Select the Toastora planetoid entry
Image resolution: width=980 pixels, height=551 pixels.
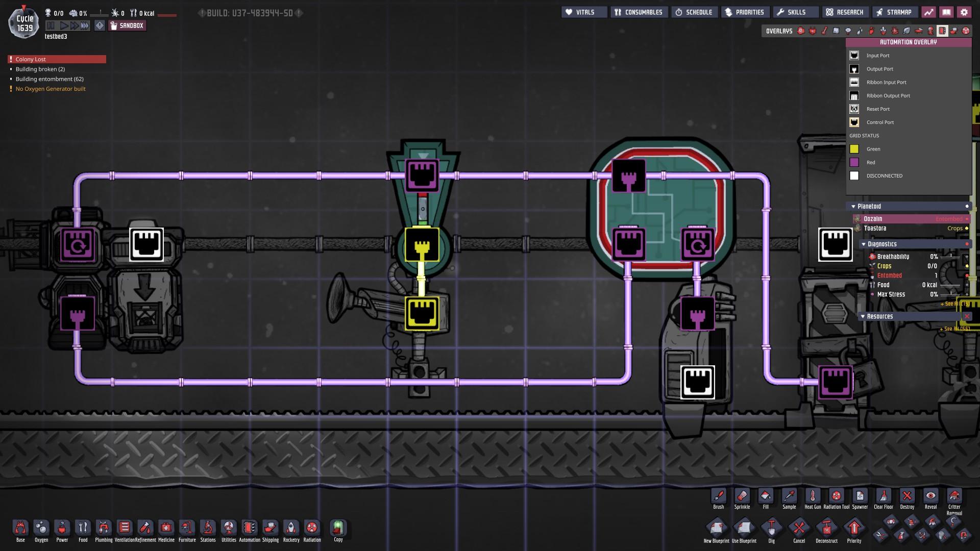[875, 229]
